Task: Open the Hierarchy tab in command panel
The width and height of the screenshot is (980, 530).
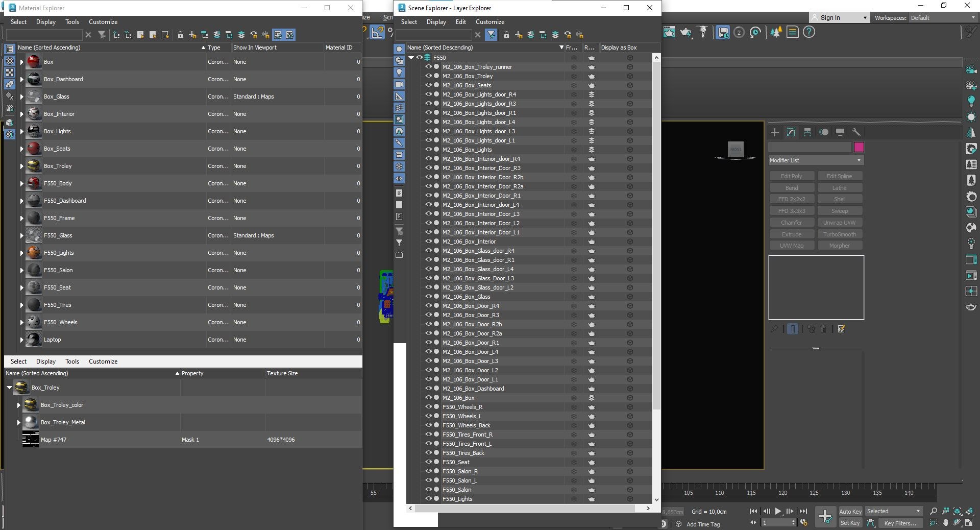Action: pos(807,132)
